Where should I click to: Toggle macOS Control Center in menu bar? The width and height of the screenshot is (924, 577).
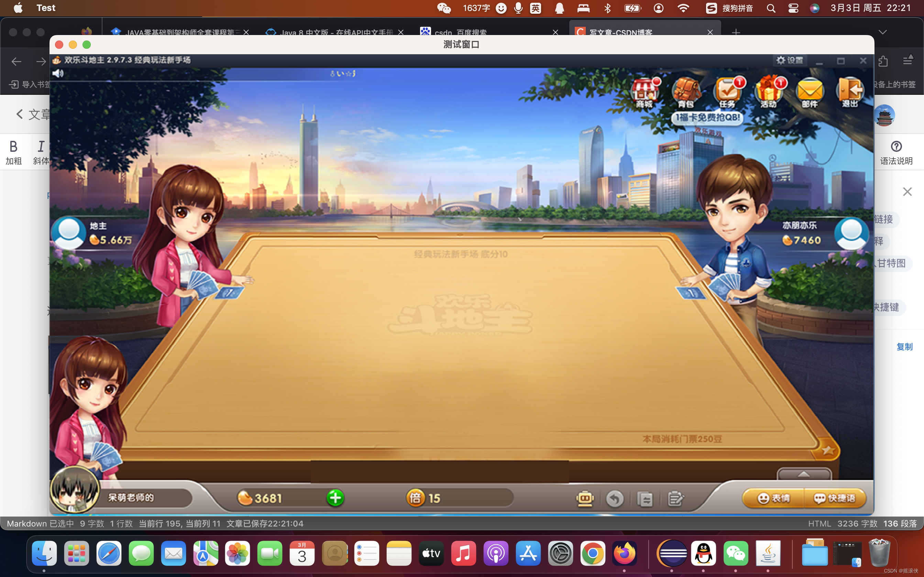[x=793, y=8]
